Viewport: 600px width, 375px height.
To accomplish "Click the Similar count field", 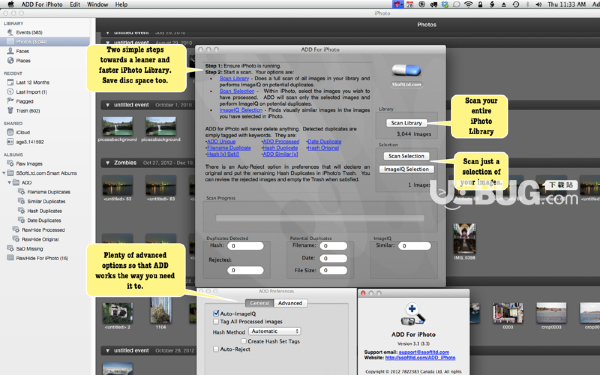I will pyautogui.click(x=414, y=246).
